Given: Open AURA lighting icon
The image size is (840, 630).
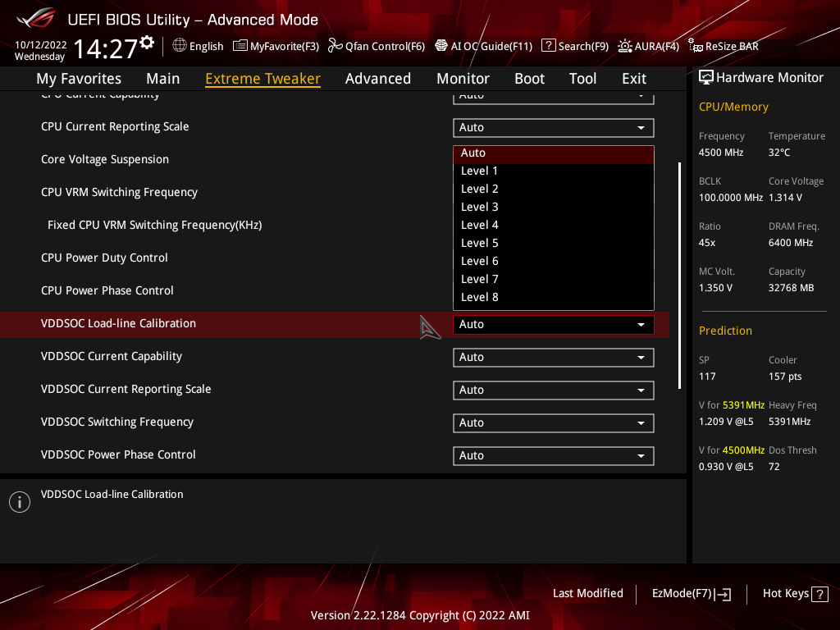Looking at the screenshot, I should pos(624,46).
